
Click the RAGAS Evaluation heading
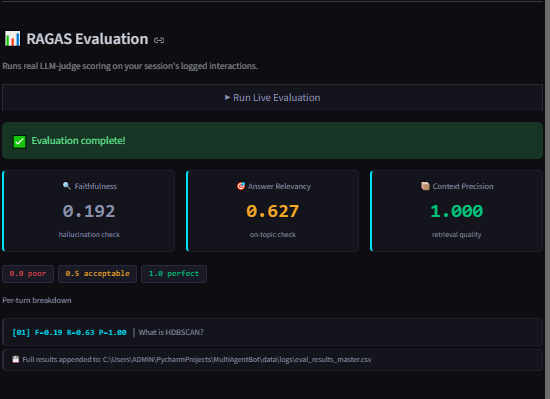coord(87,39)
